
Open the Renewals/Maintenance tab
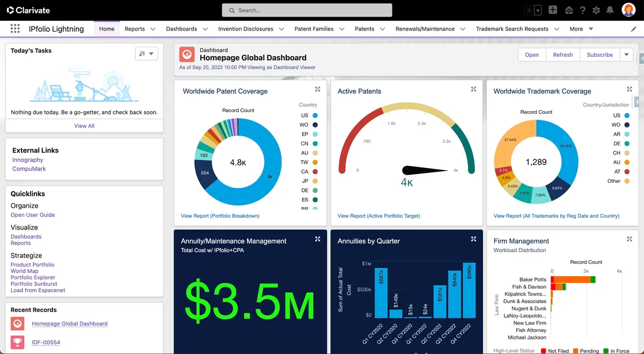coord(425,29)
